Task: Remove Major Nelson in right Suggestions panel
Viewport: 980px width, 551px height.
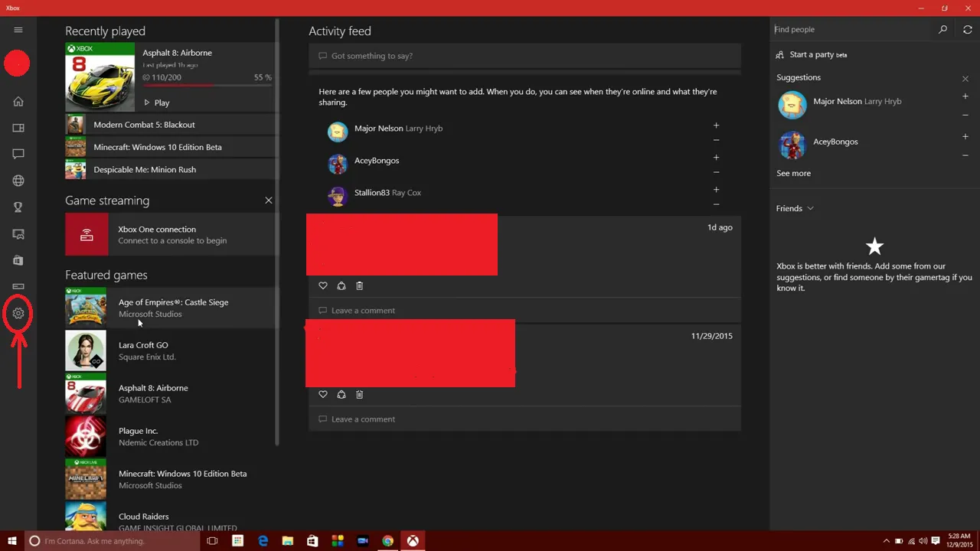Action: click(965, 115)
